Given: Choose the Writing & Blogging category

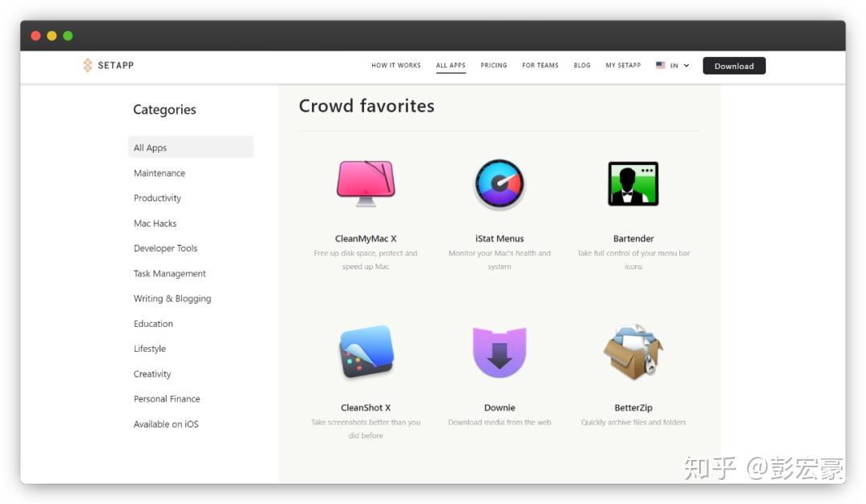Looking at the screenshot, I should click(x=172, y=299).
